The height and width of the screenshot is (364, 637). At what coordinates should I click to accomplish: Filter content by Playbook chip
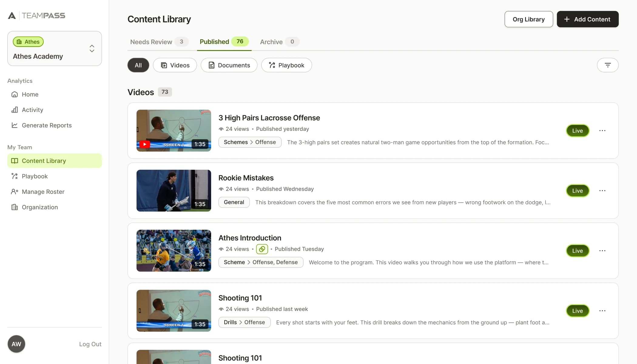tap(287, 65)
